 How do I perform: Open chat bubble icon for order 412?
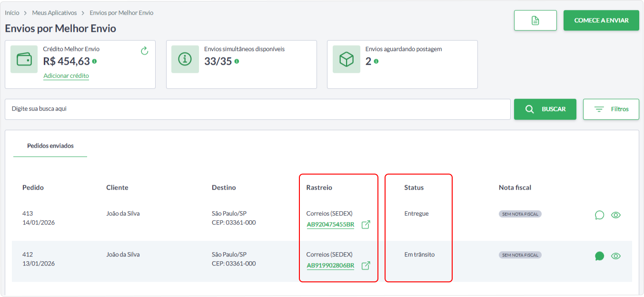tap(599, 256)
